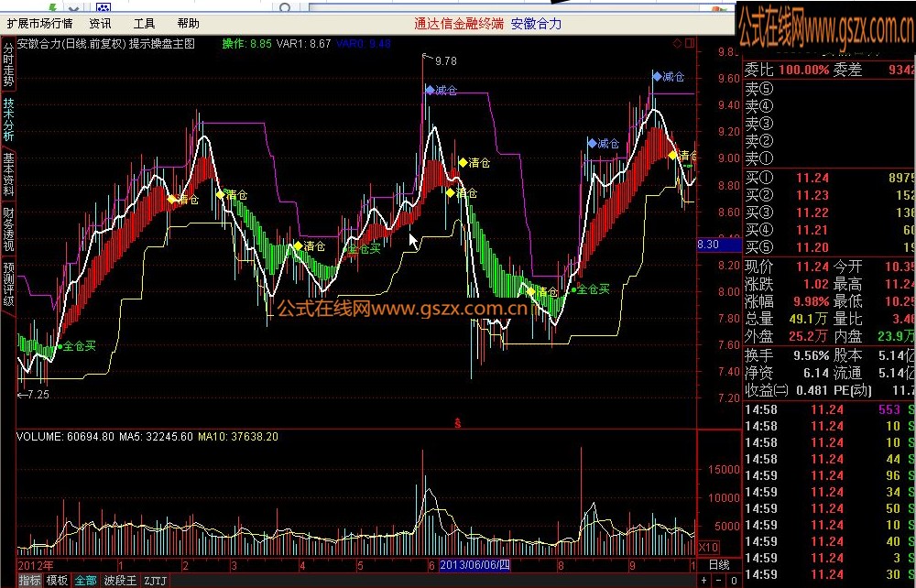
Task: Click the 全仓买 signal near the 8.00 level
Action: [593, 289]
